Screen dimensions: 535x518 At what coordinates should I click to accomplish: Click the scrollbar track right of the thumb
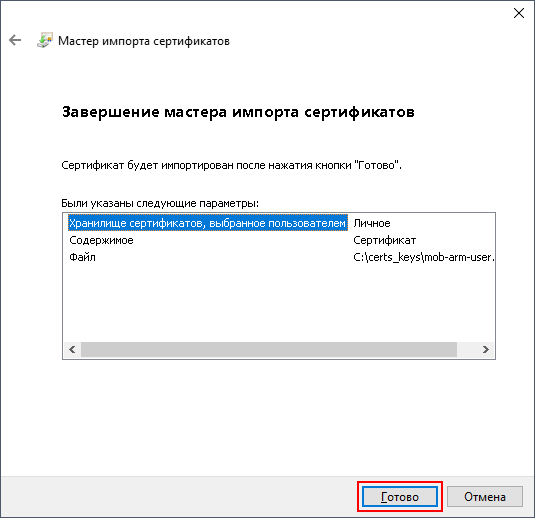coord(467,349)
